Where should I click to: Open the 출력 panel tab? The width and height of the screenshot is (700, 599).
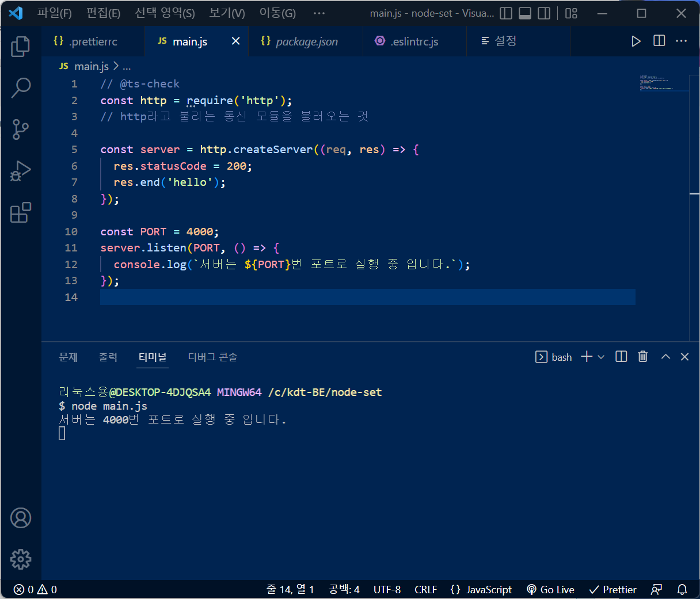click(x=108, y=357)
